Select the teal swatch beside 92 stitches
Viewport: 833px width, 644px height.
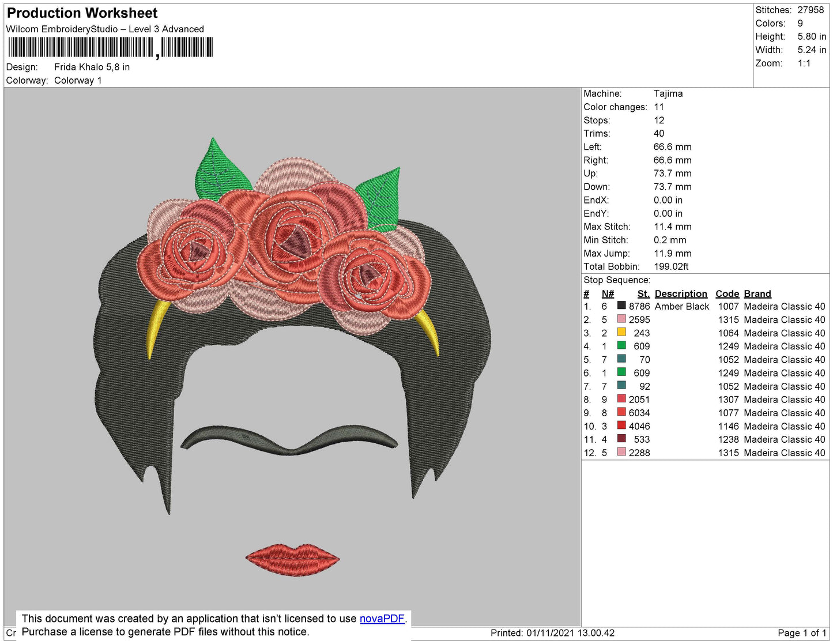621,385
